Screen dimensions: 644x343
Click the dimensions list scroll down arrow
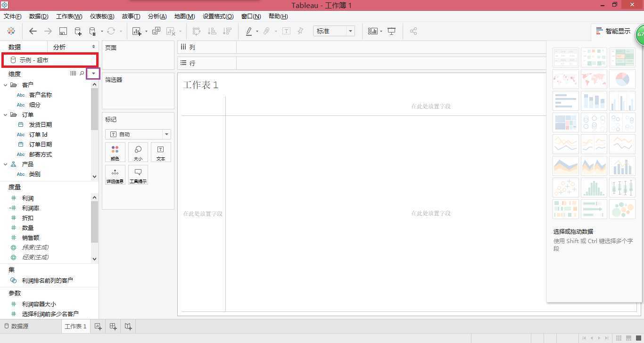click(x=94, y=177)
